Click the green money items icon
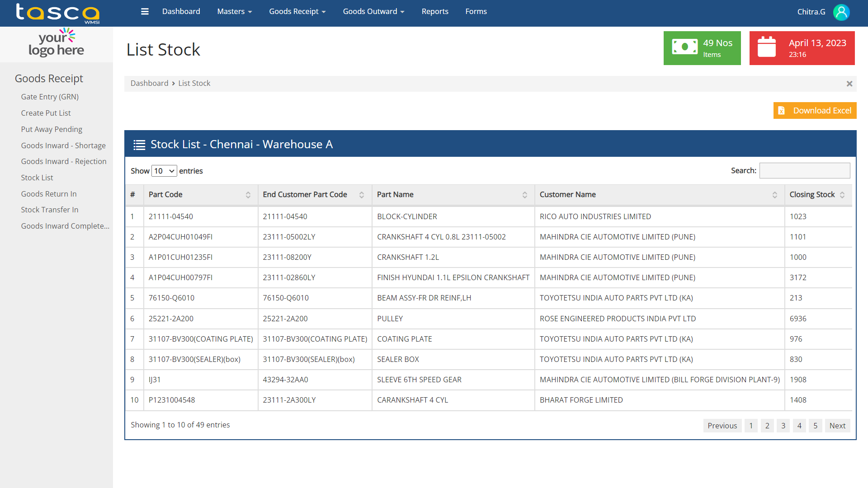 [x=684, y=47]
